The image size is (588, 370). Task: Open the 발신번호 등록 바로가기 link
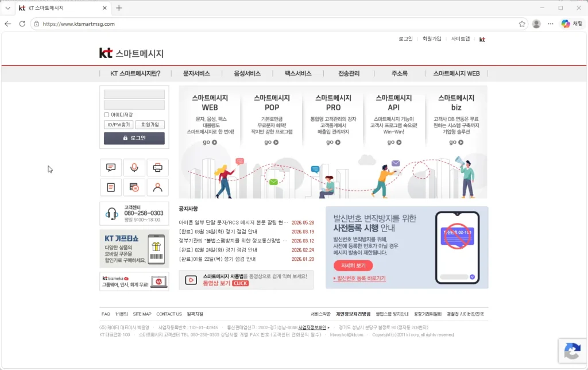point(359,279)
